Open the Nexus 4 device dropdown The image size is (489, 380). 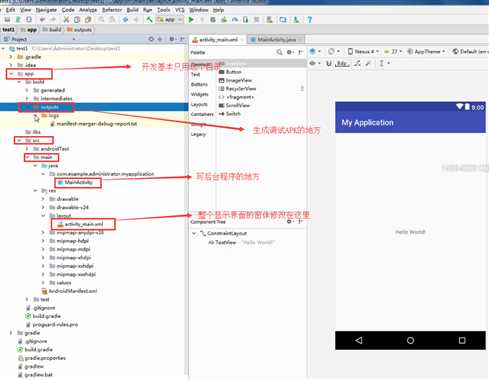pyautogui.click(x=363, y=51)
